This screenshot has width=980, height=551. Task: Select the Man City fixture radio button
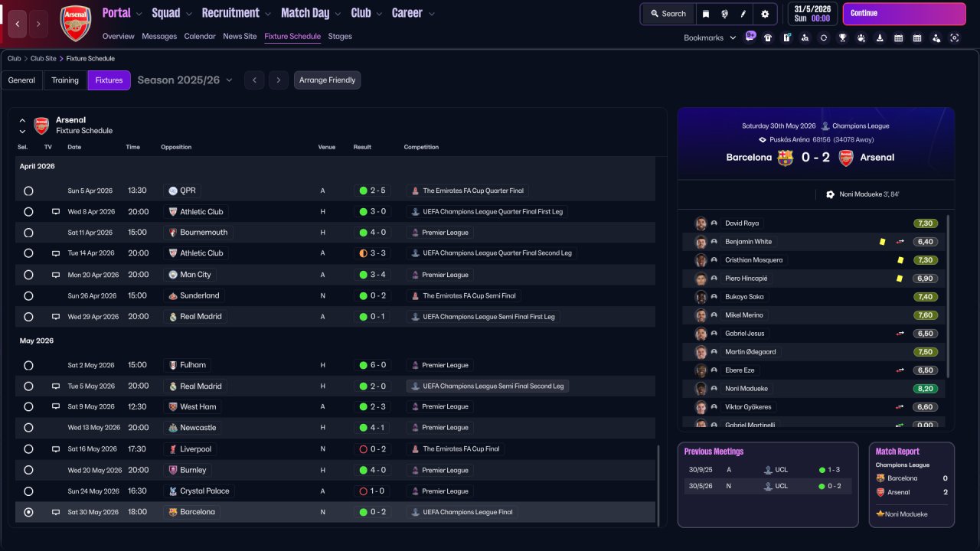[28, 275]
